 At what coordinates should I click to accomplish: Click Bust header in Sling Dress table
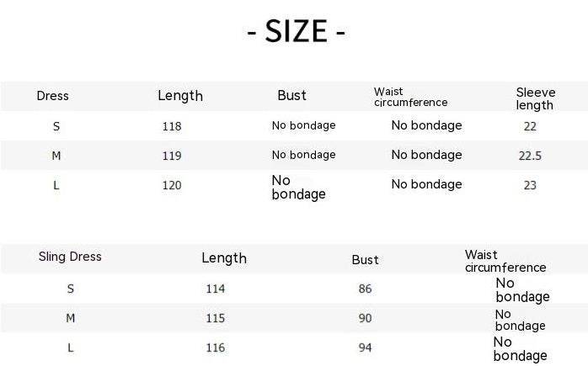[365, 260]
